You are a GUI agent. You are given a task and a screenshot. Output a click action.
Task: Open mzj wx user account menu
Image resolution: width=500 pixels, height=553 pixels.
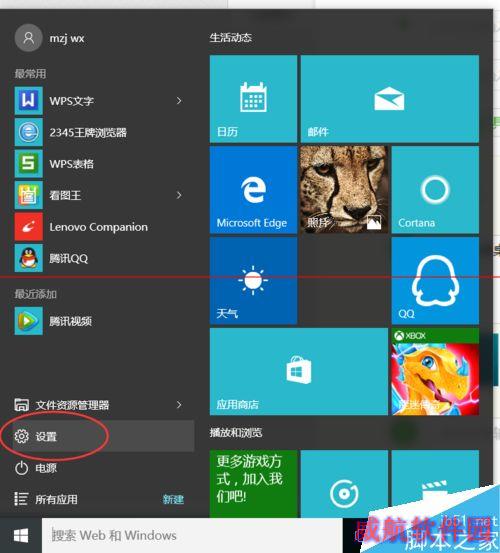(49, 38)
